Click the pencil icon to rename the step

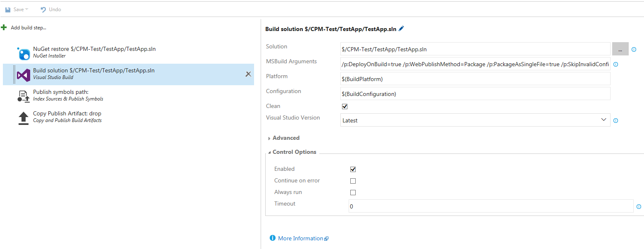tap(402, 29)
